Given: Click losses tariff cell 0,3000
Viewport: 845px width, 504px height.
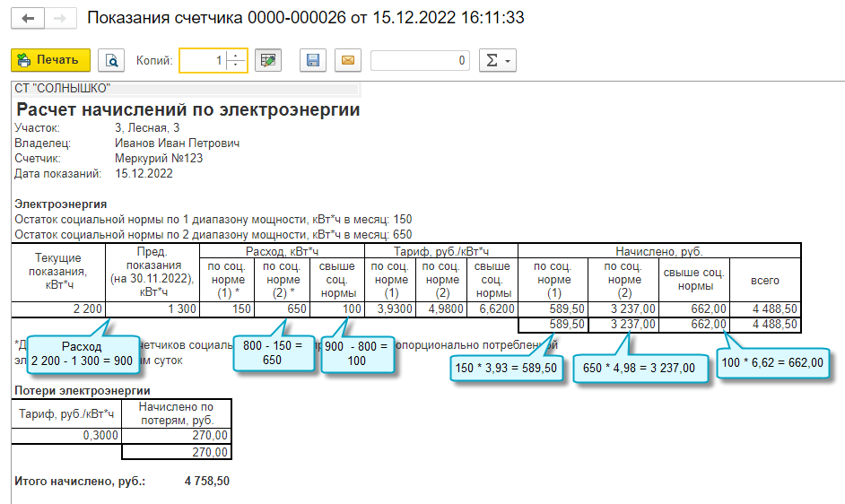Looking at the screenshot, I should click(66, 436).
